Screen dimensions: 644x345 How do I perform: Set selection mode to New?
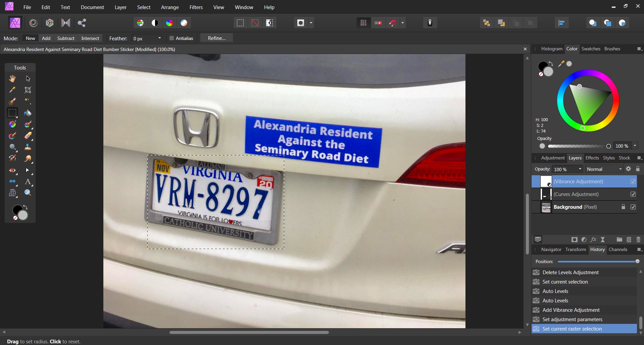pyautogui.click(x=31, y=38)
